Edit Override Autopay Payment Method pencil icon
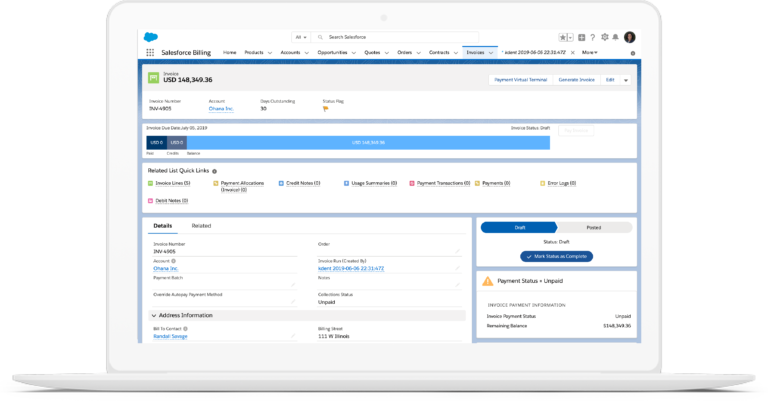 click(293, 302)
